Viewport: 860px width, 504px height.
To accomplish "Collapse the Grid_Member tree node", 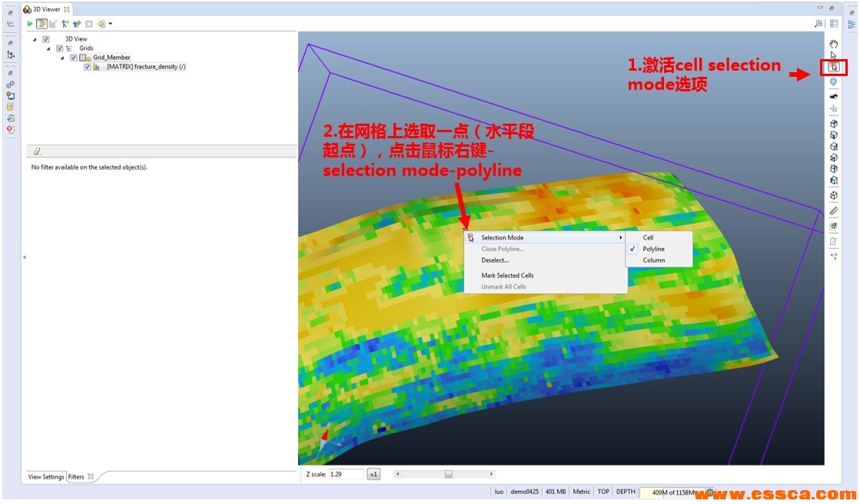I will (x=63, y=58).
